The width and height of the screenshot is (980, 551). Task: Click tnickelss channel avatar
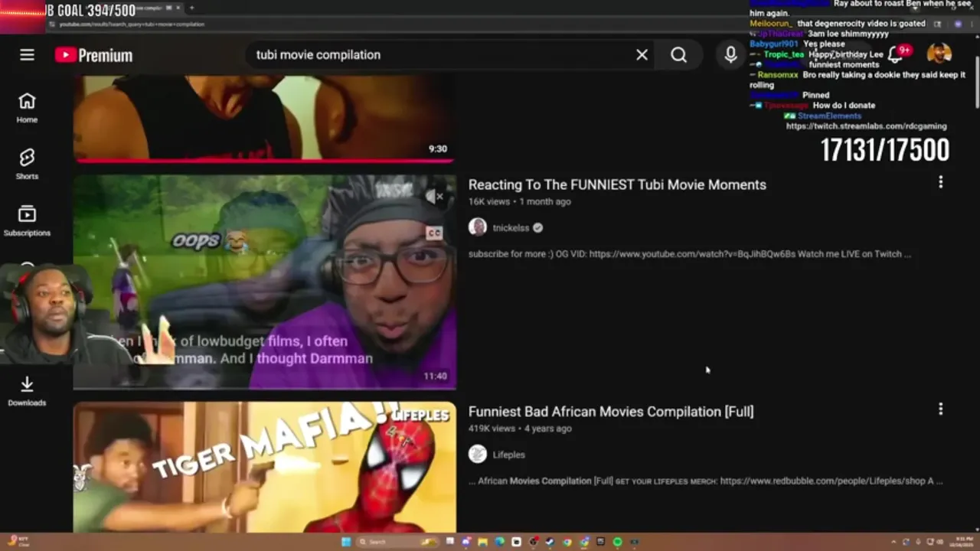tap(478, 227)
